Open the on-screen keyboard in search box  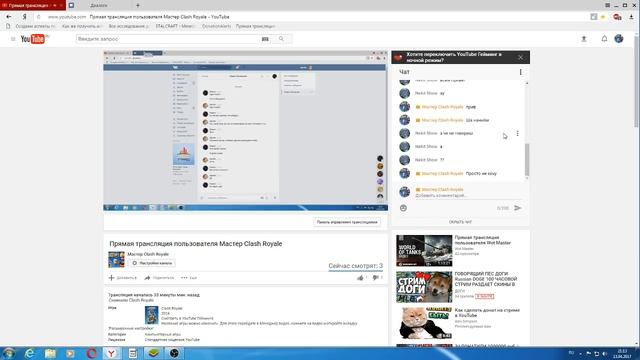[x=265, y=39]
